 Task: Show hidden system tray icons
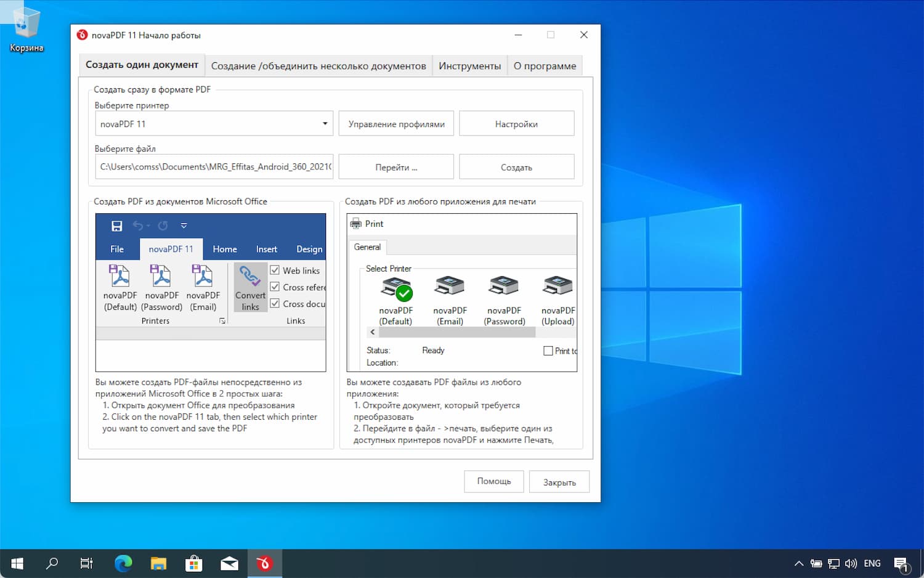tap(799, 563)
